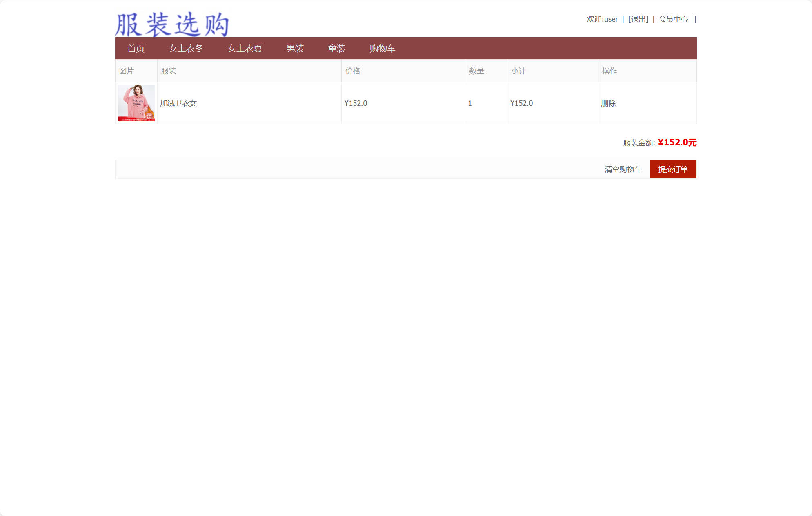
Task: Click the 小计 subtotal column header
Action: [x=519, y=71]
